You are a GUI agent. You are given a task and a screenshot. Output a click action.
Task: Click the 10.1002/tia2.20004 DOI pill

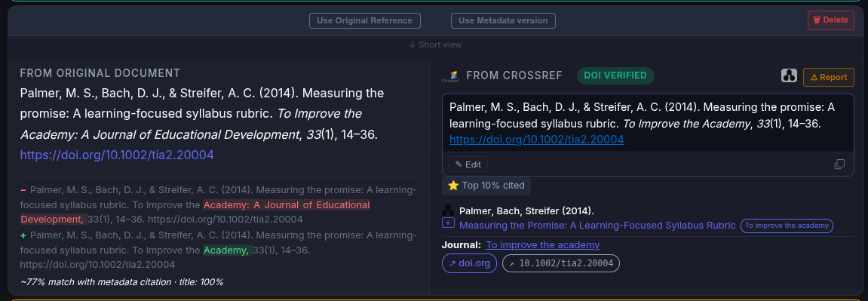point(561,263)
